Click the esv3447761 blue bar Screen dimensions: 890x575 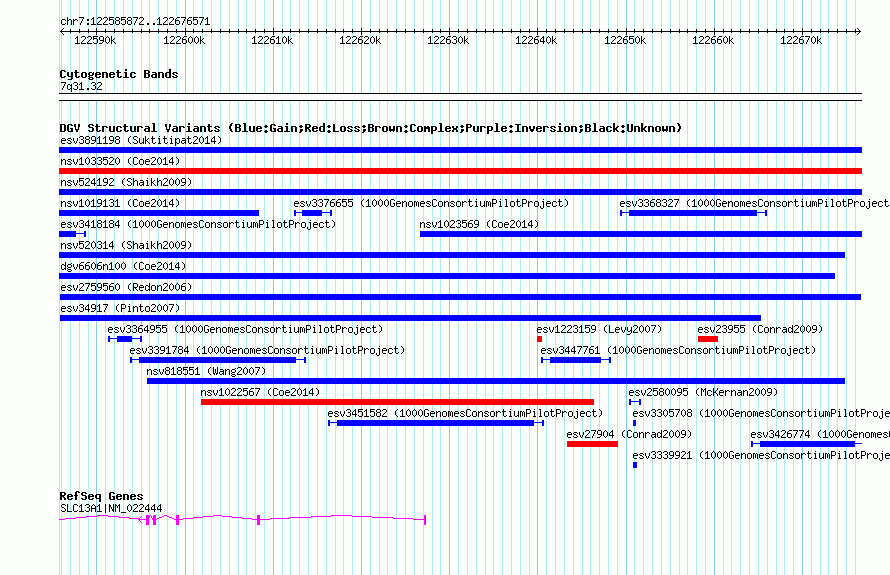(x=576, y=360)
